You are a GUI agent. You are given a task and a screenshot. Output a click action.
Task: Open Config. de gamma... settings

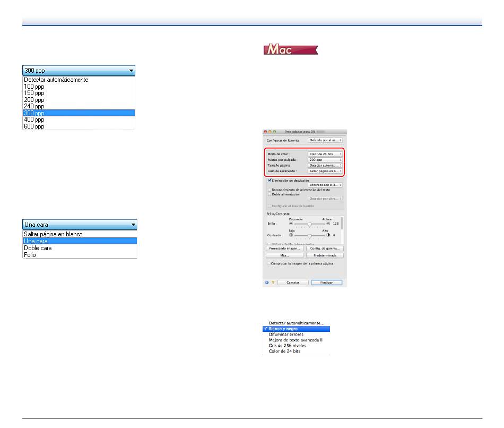pos(325,249)
